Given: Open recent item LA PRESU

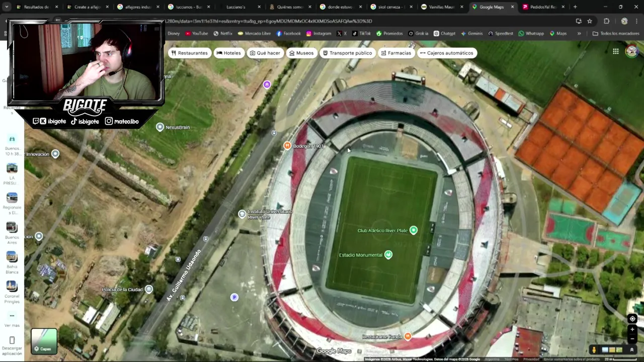Looking at the screenshot, I should (x=12, y=173).
